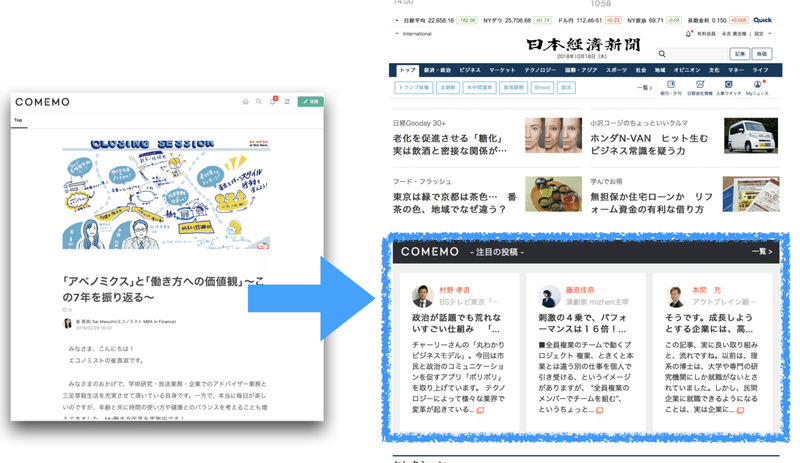Click the comment icon on 藤原佳奈 post
800x463 pixels.
[599, 410]
